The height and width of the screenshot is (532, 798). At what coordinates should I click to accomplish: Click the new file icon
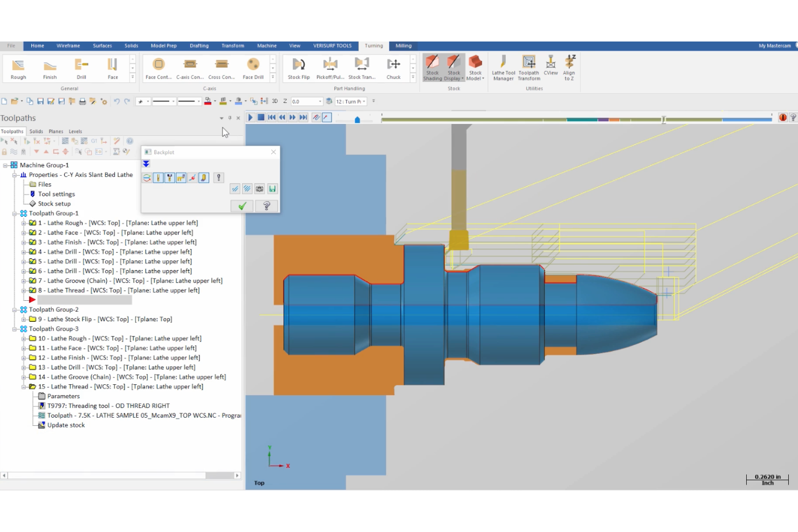[4, 101]
